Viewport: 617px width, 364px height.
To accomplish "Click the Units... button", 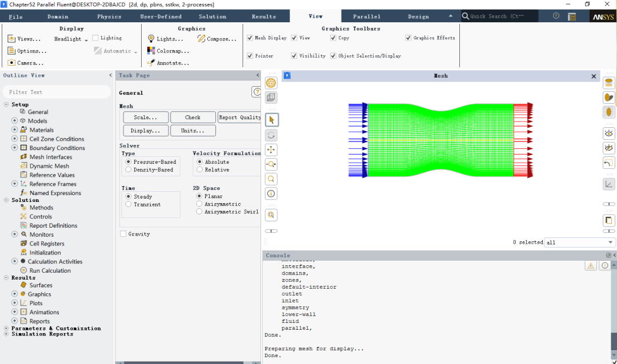I will 193,131.
